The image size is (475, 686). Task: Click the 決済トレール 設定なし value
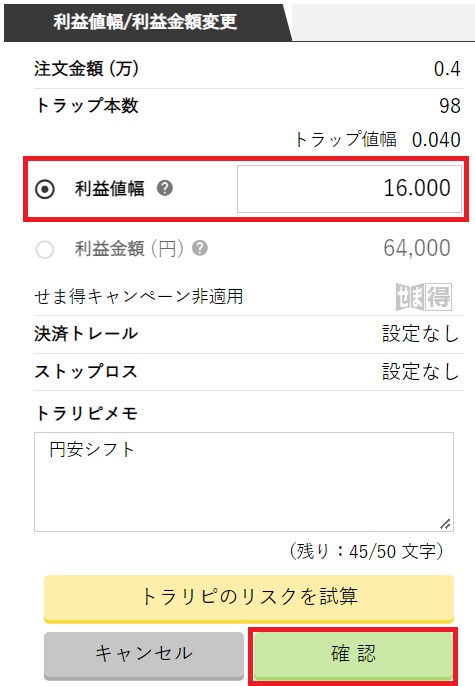420,334
